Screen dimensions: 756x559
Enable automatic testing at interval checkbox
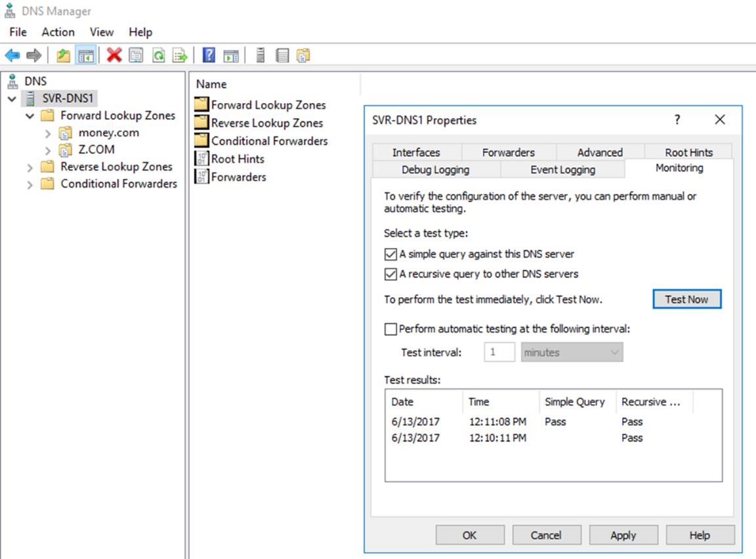tap(390, 329)
